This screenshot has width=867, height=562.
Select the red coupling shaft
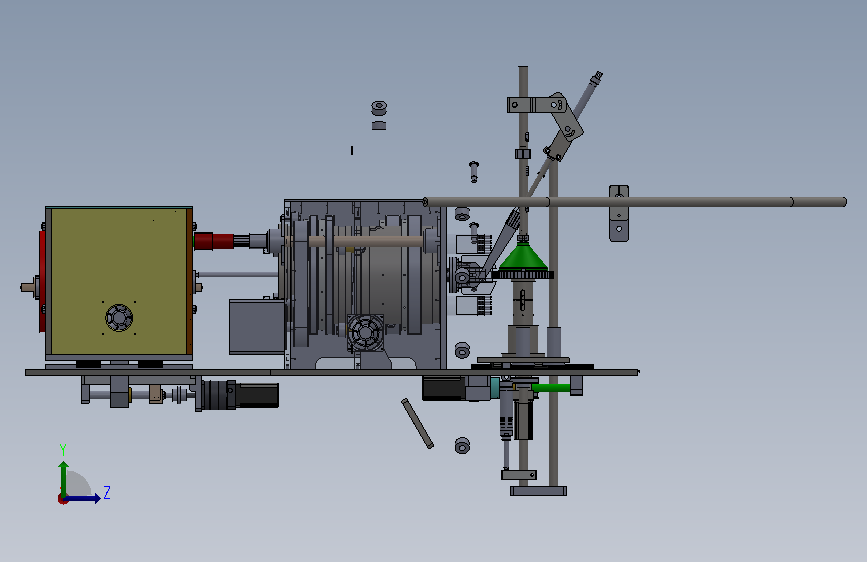pos(214,241)
